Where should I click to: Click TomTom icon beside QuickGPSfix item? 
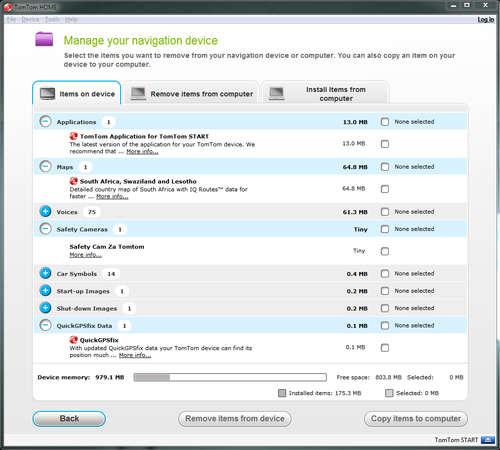click(73, 340)
